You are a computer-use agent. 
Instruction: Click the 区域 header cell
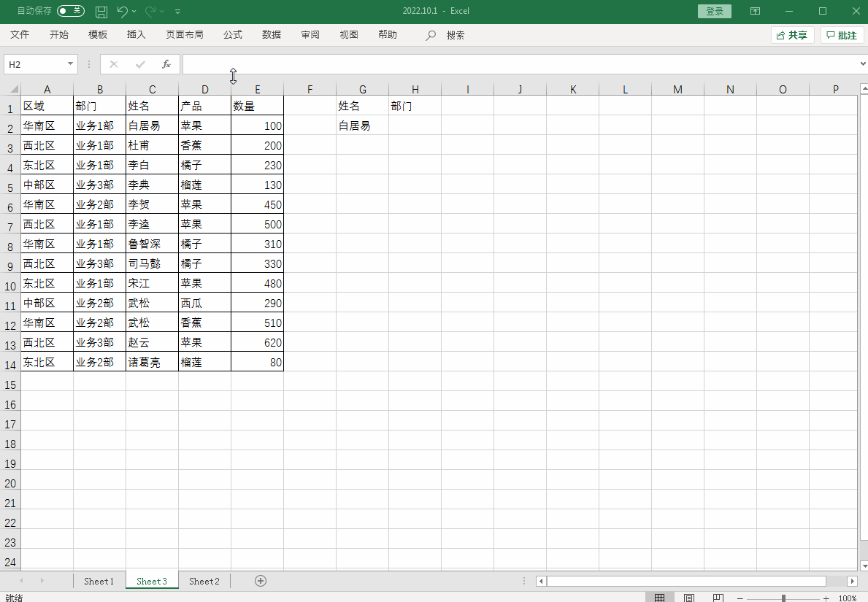[x=47, y=106]
